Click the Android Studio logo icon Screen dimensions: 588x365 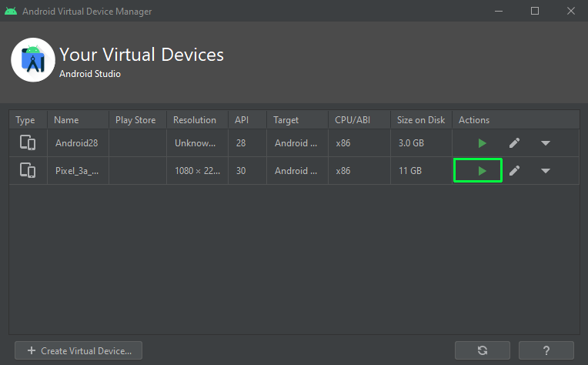click(x=33, y=60)
